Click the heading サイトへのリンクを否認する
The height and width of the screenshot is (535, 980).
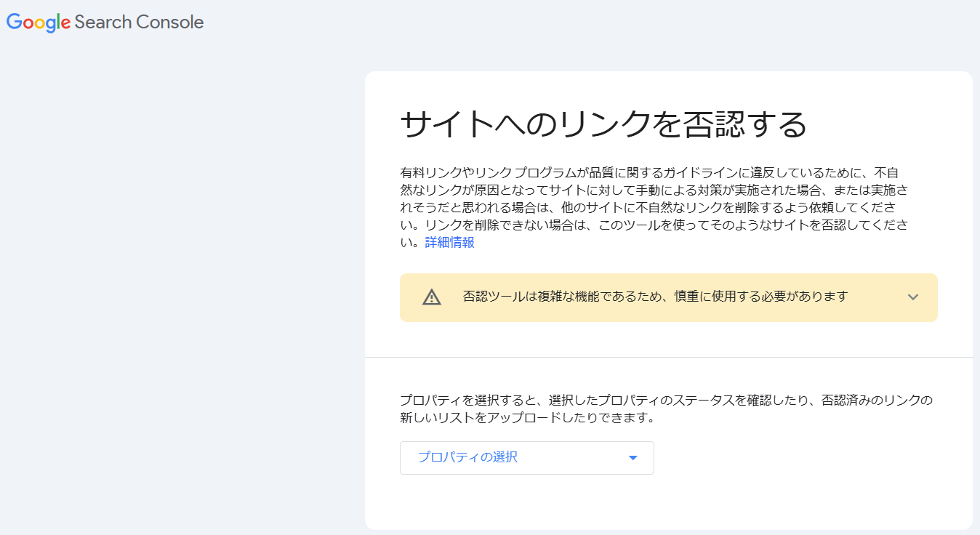pos(603,125)
